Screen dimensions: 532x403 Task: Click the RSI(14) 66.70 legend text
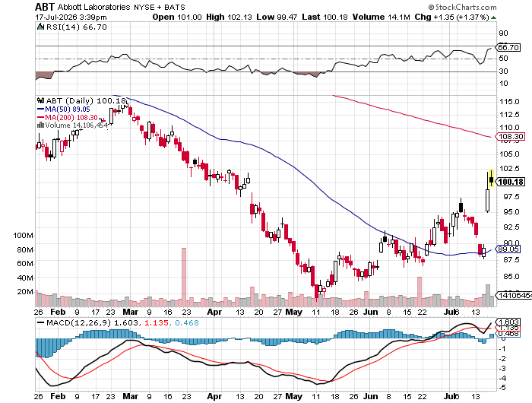pos(77,27)
